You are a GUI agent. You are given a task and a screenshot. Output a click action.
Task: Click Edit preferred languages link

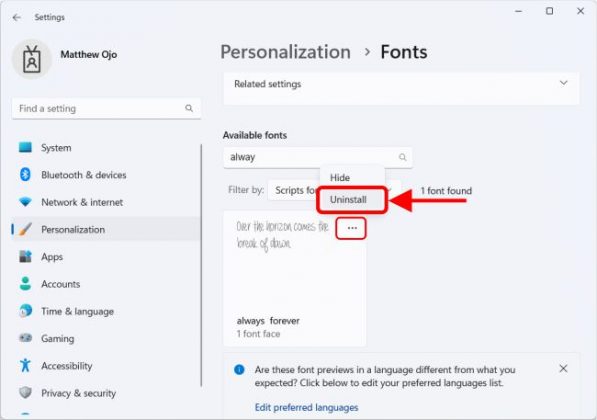click(x=306, y=407)
